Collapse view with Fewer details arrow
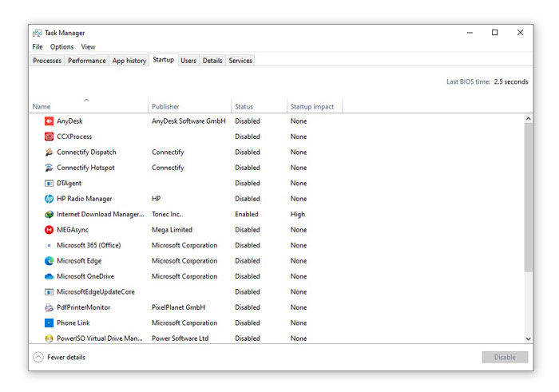This screenshot has height=392, width=559. pyautogui.click(x=38, y=357)
